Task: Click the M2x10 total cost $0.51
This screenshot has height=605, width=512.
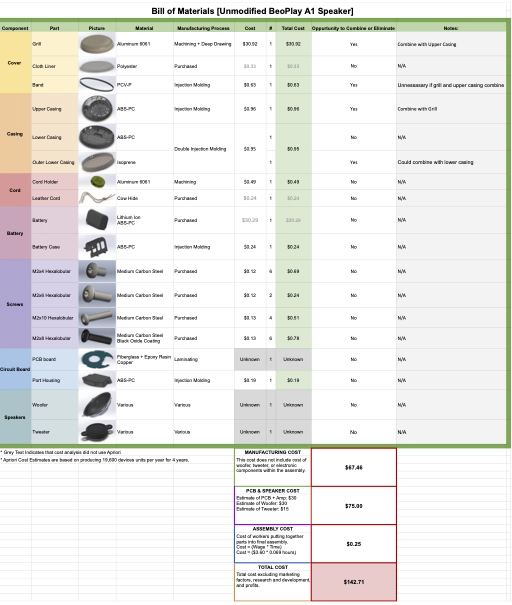Action: [293, 318]
